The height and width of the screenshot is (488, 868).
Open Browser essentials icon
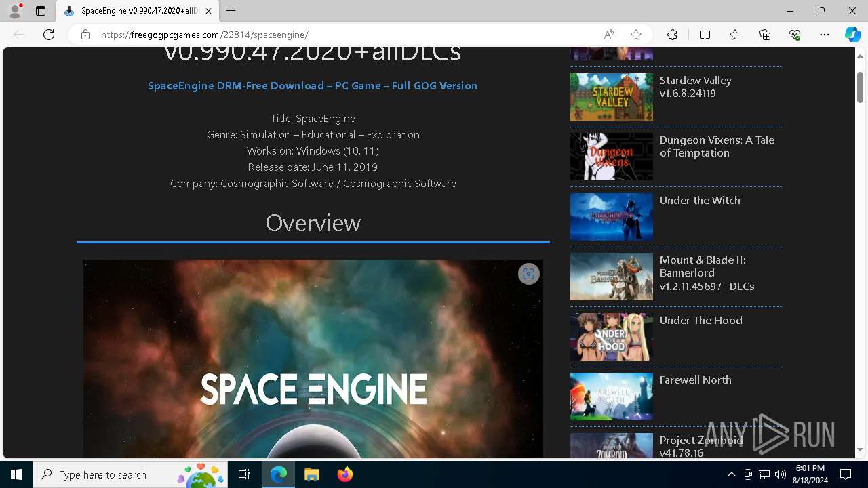click(795, 35)
